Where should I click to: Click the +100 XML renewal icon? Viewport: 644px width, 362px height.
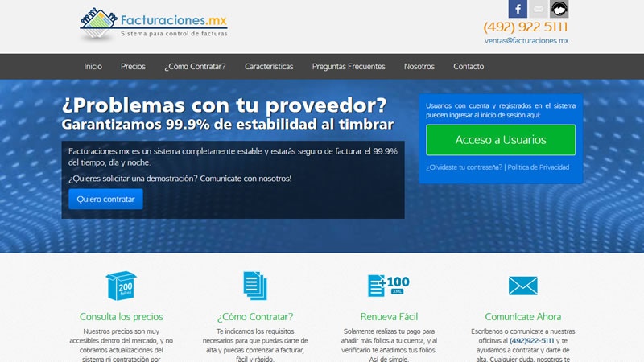click(389, 286)
